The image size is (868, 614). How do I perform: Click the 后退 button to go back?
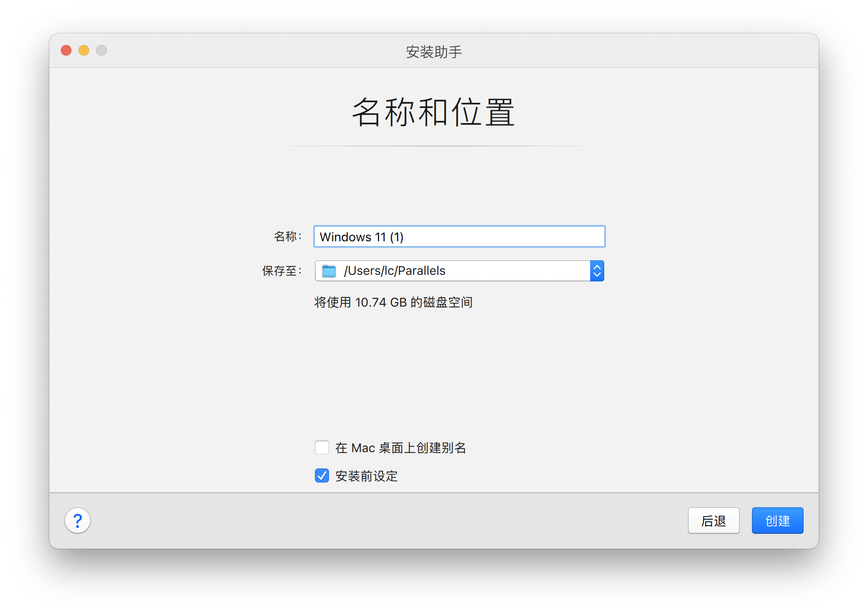point(713,521)
